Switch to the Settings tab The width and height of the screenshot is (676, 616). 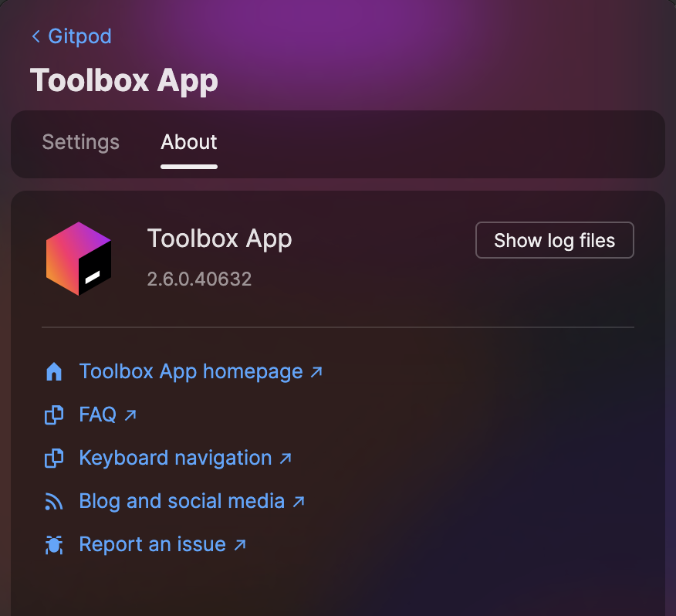80,142
